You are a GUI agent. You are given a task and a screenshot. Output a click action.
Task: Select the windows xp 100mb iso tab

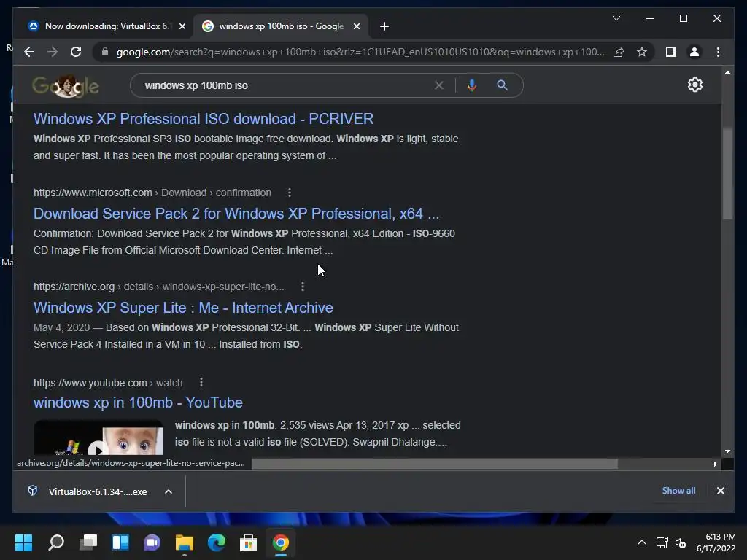point(281,26)
